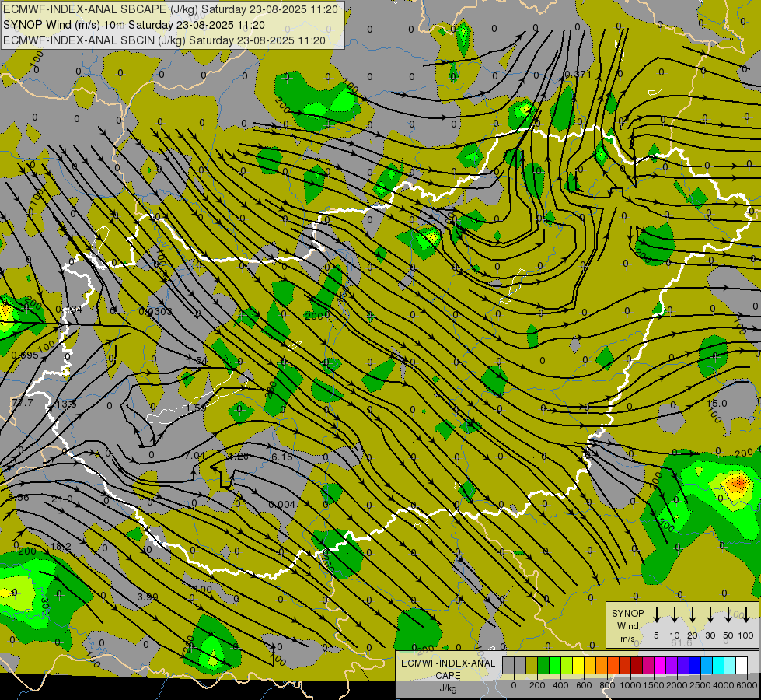Click the 50 m/s wind arrow in legend
Viewport: 761px width, 700px height.
(x=728, y=614)
